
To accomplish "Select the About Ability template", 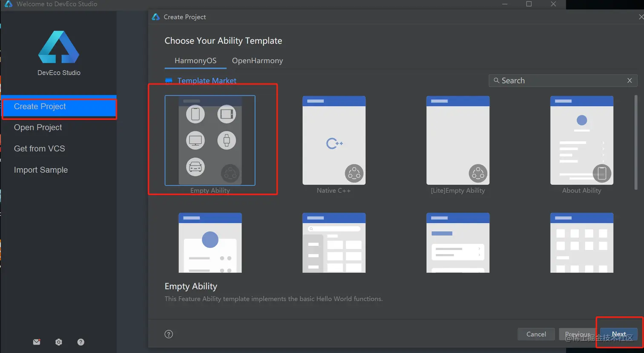I will (x=582, y=141).
